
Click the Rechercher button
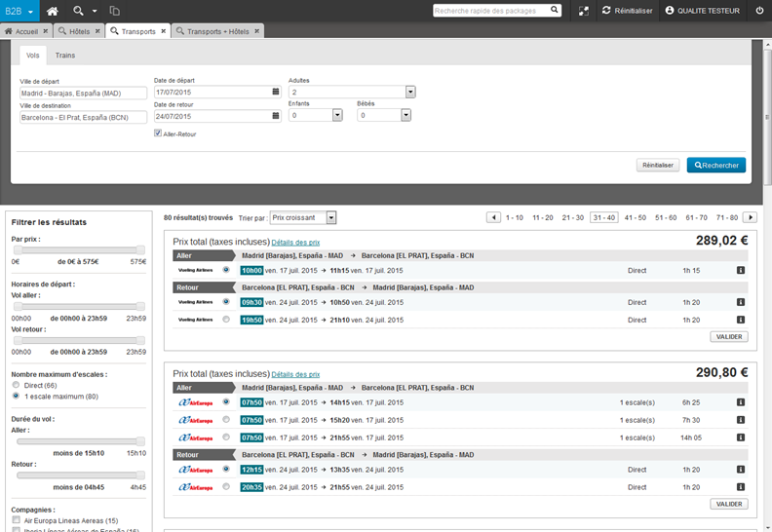click(715, 165)
